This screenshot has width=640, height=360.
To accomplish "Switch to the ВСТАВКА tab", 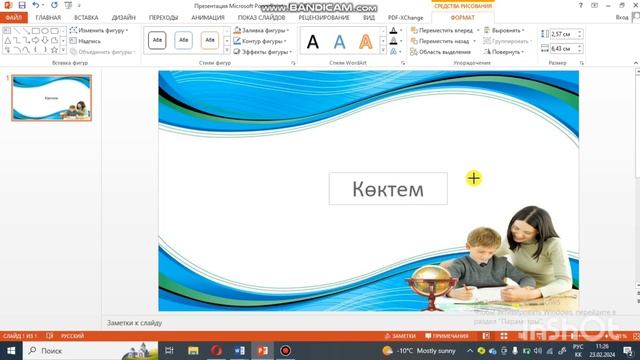I will coord(86,18).
